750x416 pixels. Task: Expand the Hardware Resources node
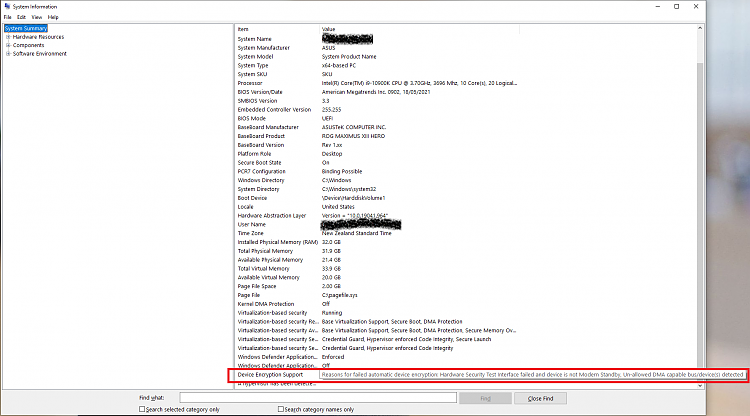[8, 37]
